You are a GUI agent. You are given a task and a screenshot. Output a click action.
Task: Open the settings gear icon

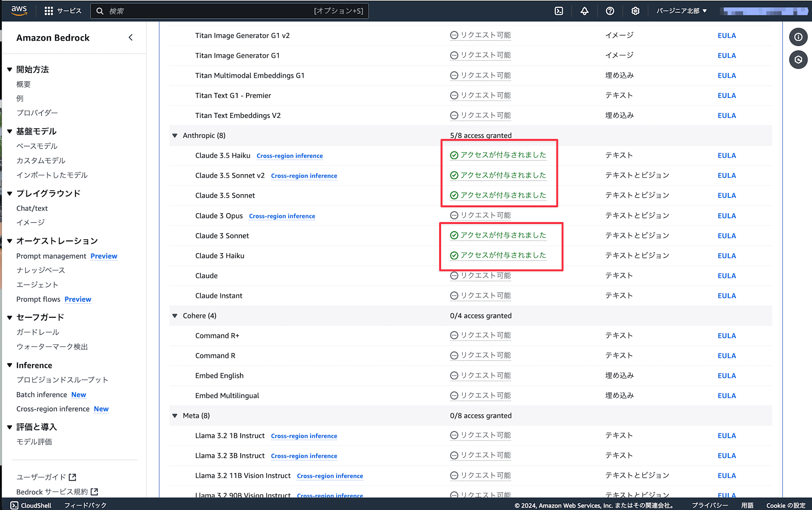635,11
